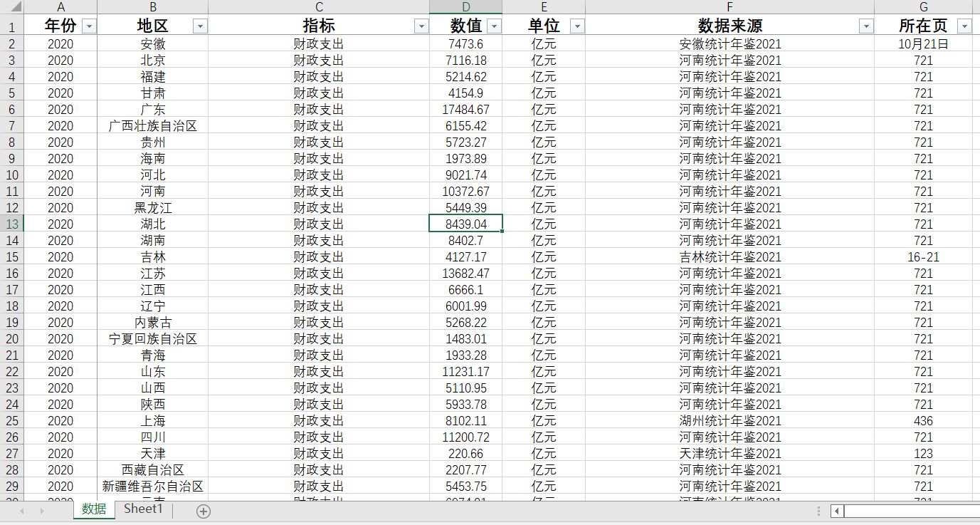The image size is (980, 525).
Task: Open the 地区 column filter dropdown
Action: pyautogui.click(x=200, y=26)
